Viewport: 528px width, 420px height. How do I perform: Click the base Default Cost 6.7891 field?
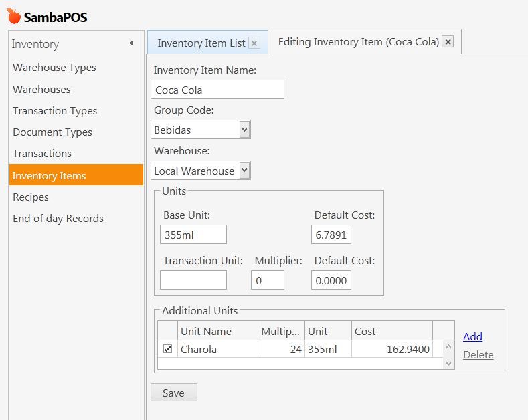331,235
